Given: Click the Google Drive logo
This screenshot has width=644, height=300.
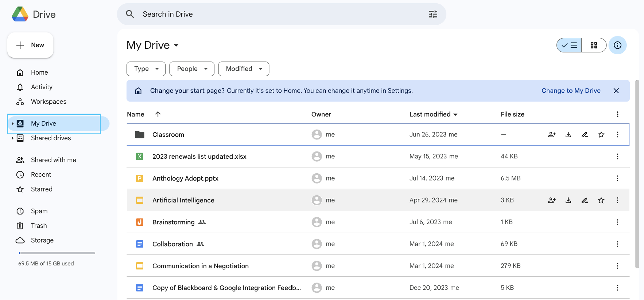Looking at the screenshot, I should coord(20,14).
